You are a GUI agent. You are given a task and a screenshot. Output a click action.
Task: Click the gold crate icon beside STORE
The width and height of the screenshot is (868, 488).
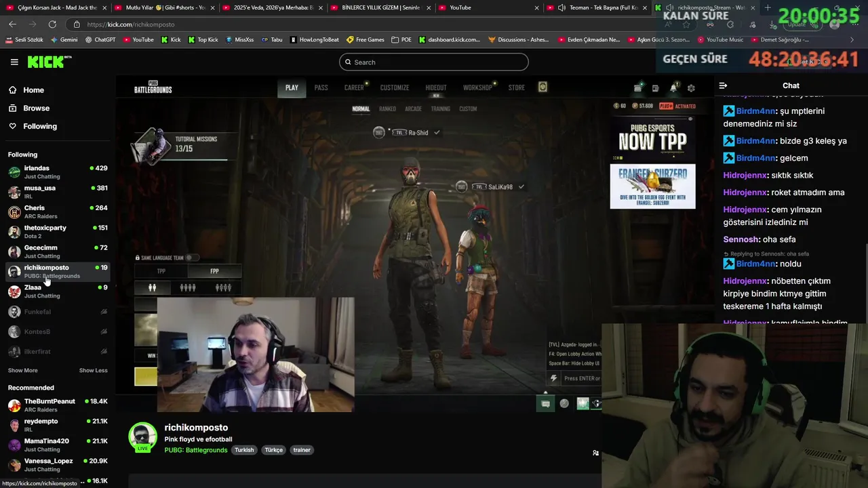(x=542, y=87)
